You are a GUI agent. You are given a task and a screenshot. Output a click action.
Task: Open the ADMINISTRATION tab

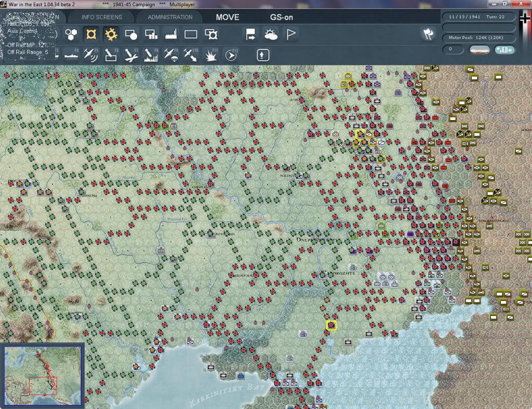coord(170,17)
